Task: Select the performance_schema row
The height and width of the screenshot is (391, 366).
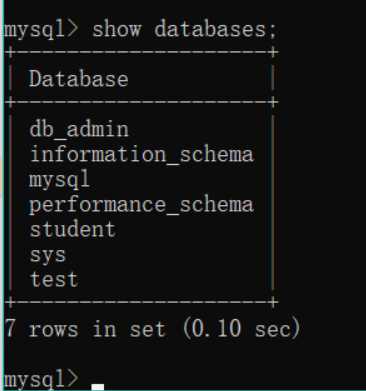Action: (x=141, y=205)
